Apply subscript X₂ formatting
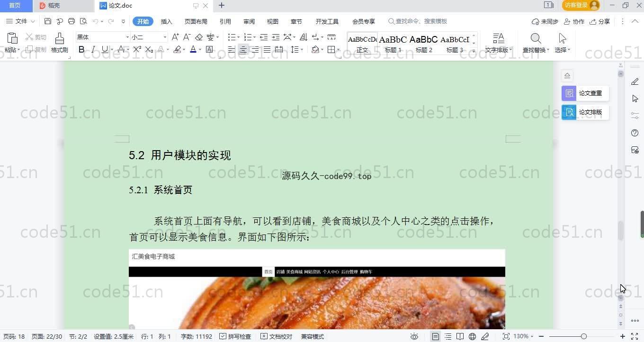Image resolution: width=644 pixels, height=342 pixels. pyautogui.click(x=149, y=49)
